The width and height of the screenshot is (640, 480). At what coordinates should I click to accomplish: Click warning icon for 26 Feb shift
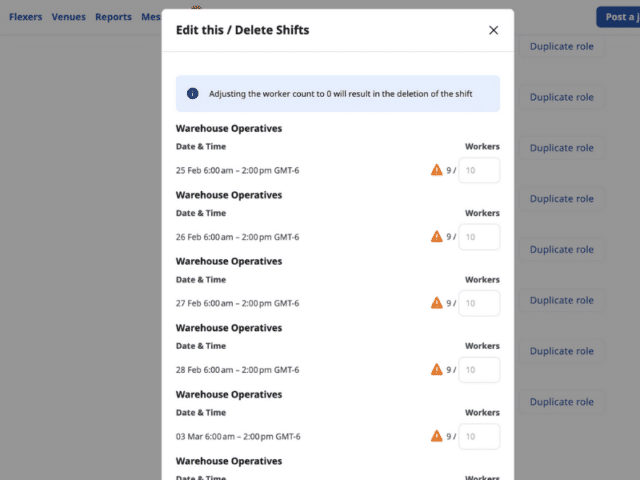coord(436,236)
